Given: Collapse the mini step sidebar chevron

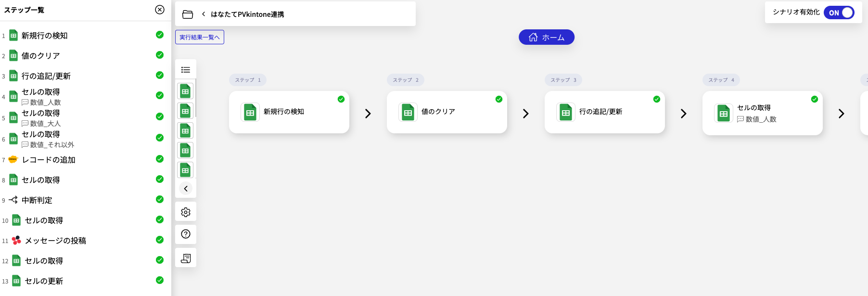Looking at the screenshot, I should point(186,189).
